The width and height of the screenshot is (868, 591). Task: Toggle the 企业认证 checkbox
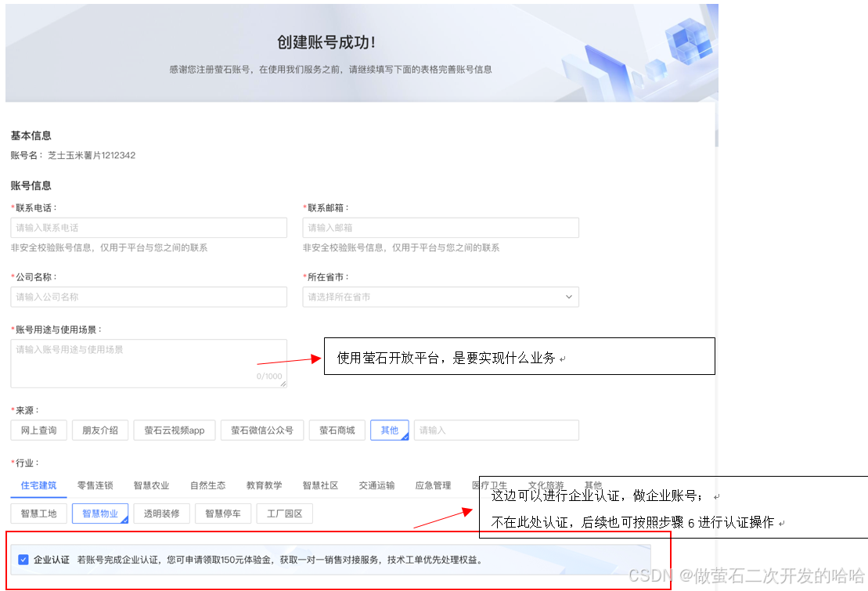click(23, 560)
